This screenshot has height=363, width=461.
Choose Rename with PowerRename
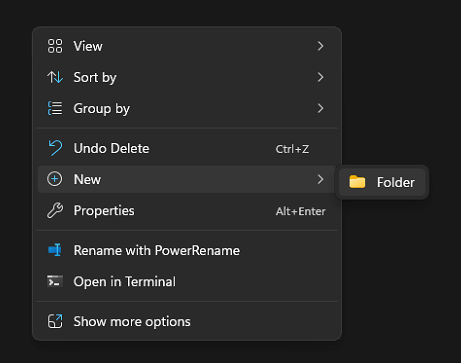click(187, 250)
